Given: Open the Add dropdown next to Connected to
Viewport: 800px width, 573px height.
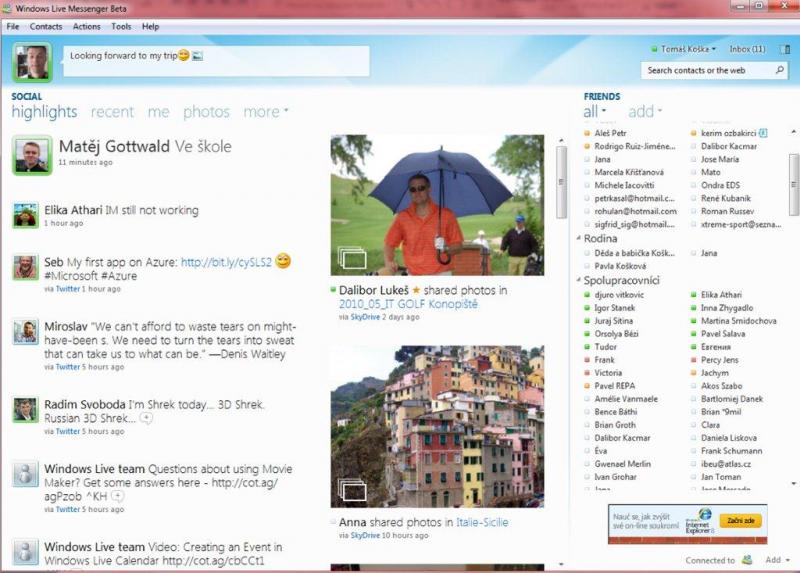Looking at the screenshot, I should [x=778, y=560].
